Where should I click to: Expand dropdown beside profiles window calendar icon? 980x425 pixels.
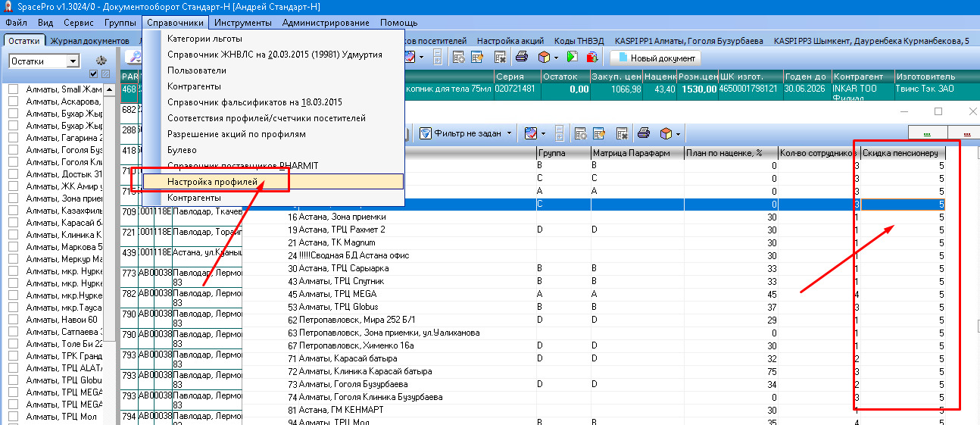click(x=543, y=133)
